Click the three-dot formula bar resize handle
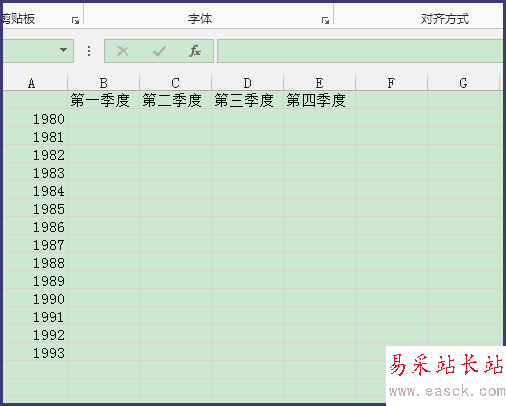Viewport: 506px width, 406px height. click(x=89, y=51)
